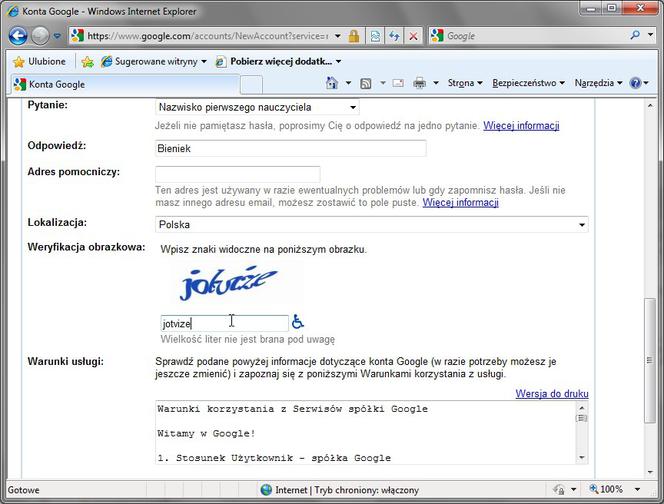664x504 pixels.
Task: Click the 'Wielkość liter nie jest brana' hint
Action: tap(248, 340)
